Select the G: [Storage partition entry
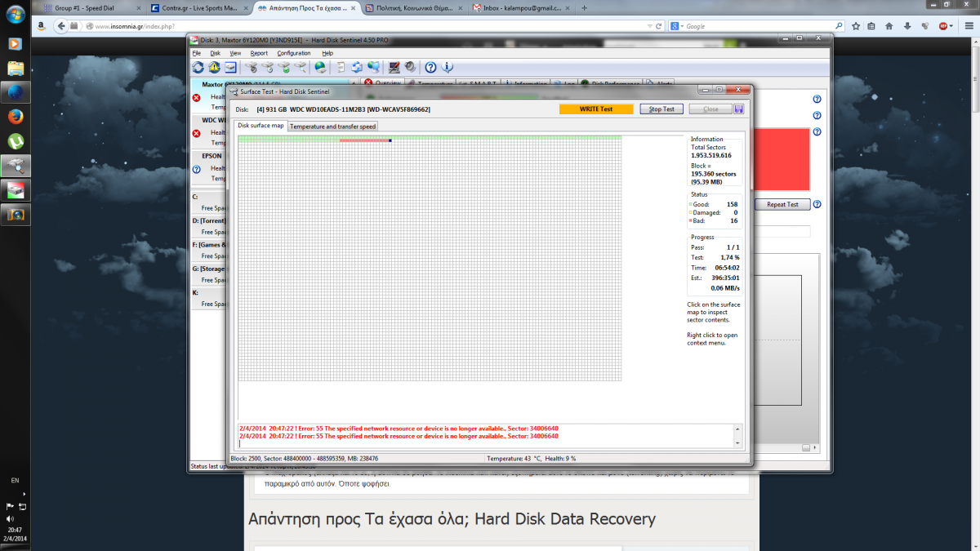Screen dimensions: 980x551 coord(207,273)
